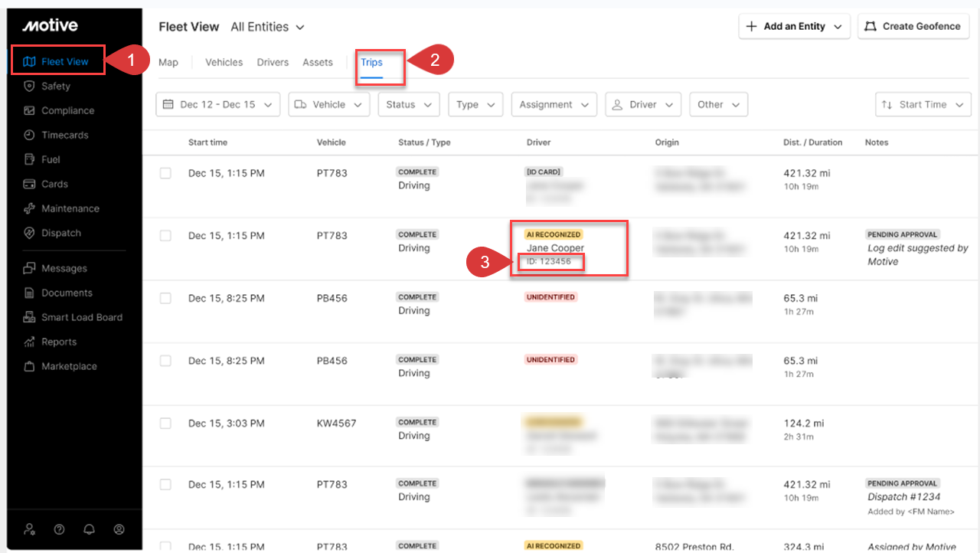Check the first trip row checkbox
The height and width of the screenshot is (553, 980).
165,174
